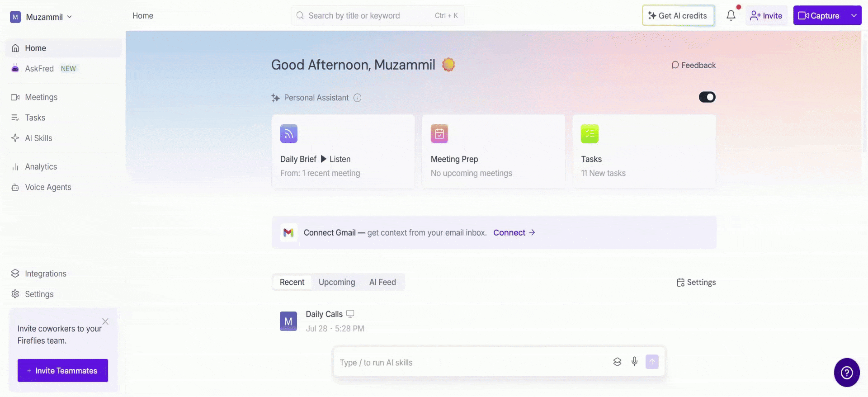Screen dimensions: 868x397
Task: Click the AI Skills sparkle icon in sidebar
Action: tap(15, 138)
